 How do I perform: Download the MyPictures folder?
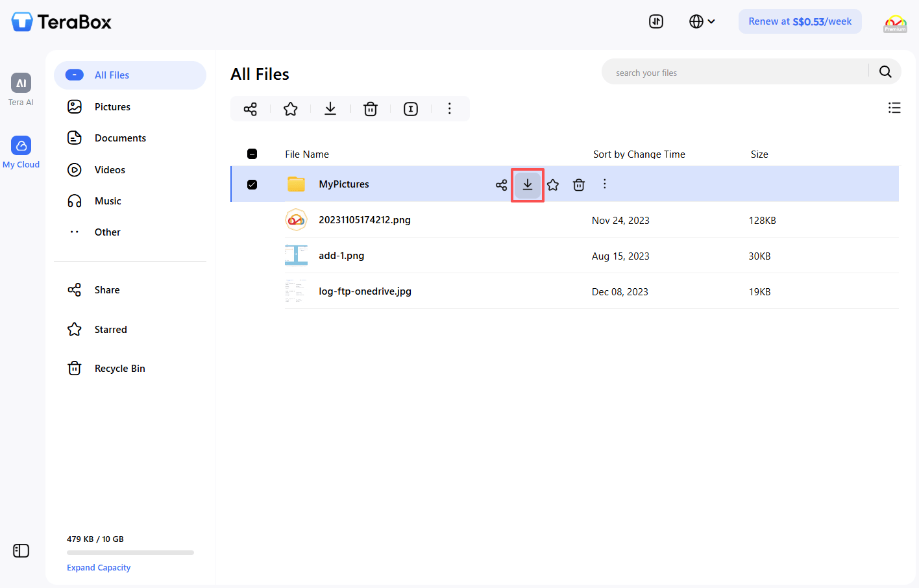527,184
